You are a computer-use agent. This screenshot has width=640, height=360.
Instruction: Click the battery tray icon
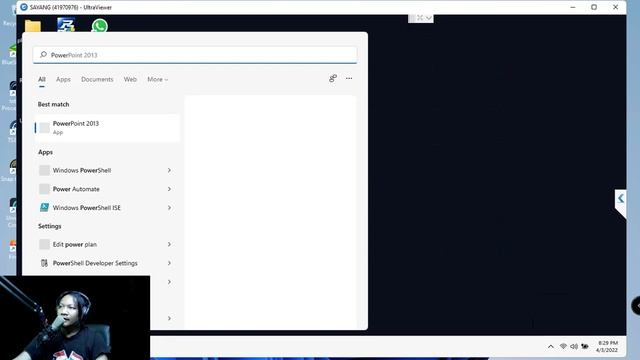585,346
